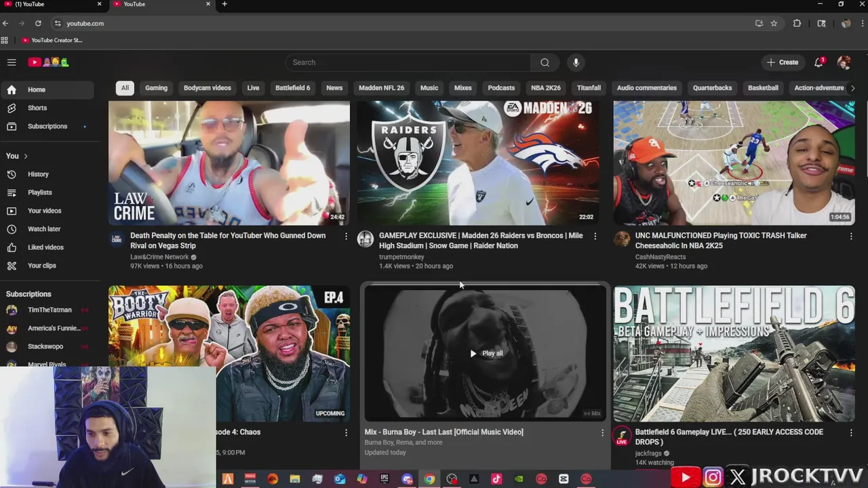The image size is (868, 488).
Task: Reload the page in browser
Action: 38,23
